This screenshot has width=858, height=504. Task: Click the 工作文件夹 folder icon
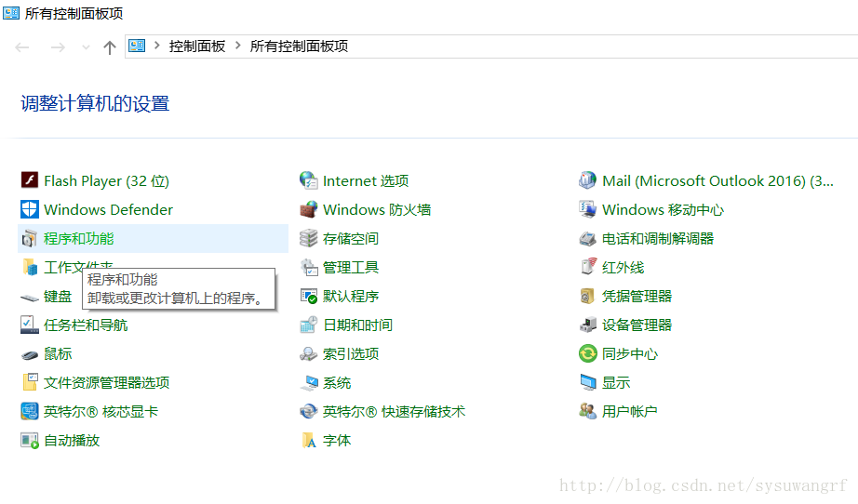tap(30, 267)
